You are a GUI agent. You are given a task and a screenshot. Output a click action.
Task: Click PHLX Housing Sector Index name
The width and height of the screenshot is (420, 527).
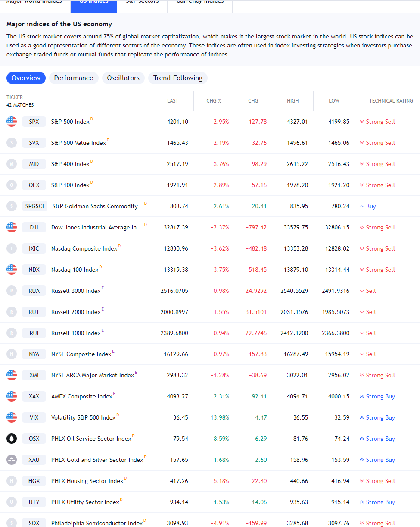point(87,481)
